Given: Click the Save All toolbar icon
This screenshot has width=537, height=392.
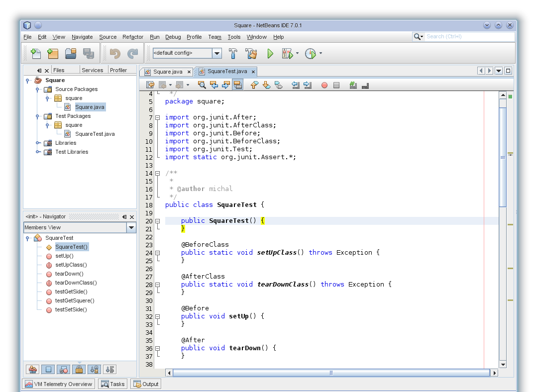Looking at the screenshot, I should point(89,53).
